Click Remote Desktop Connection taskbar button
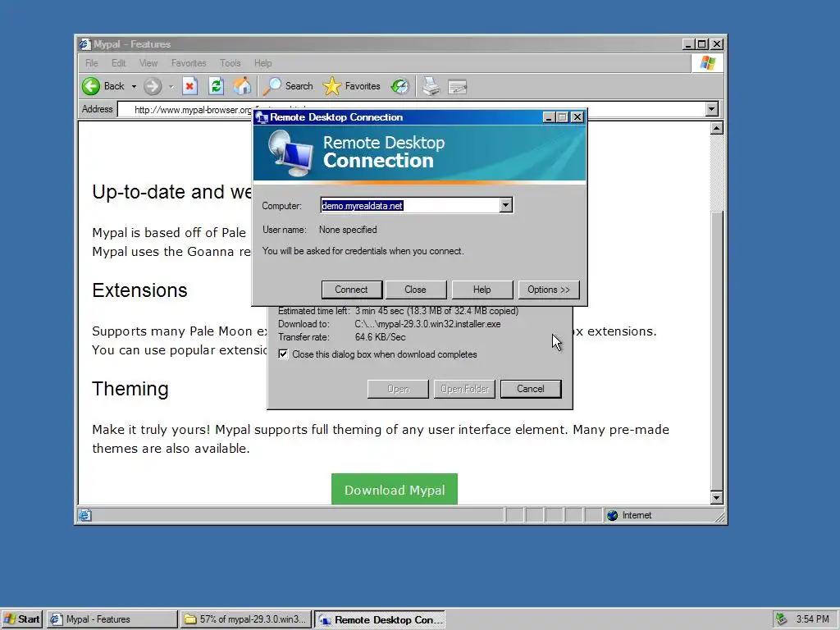Viewport: 840px width, 630px height. coord(380,619)
